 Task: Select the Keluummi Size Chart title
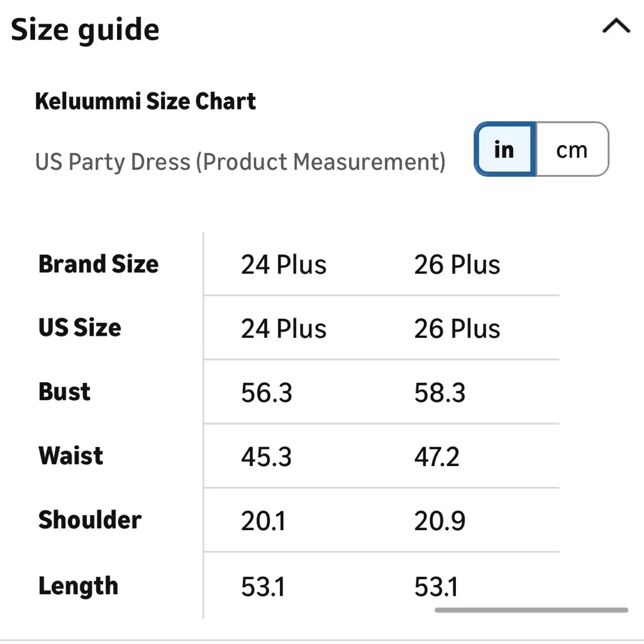145,101
